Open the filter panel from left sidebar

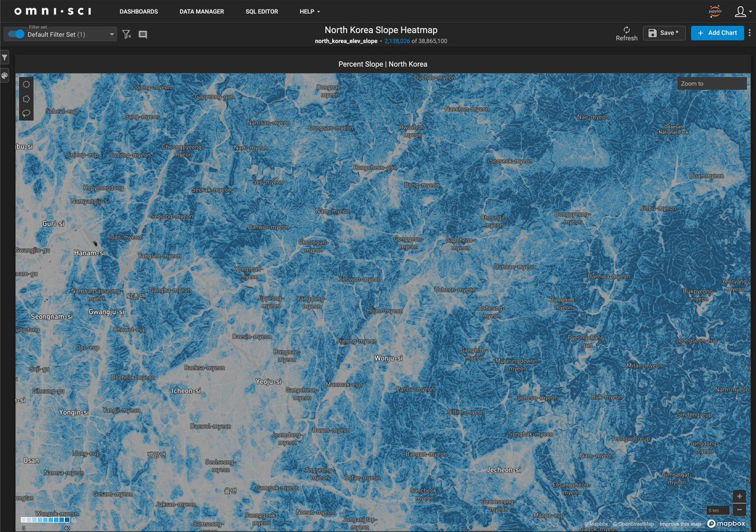tap(4, 58)
